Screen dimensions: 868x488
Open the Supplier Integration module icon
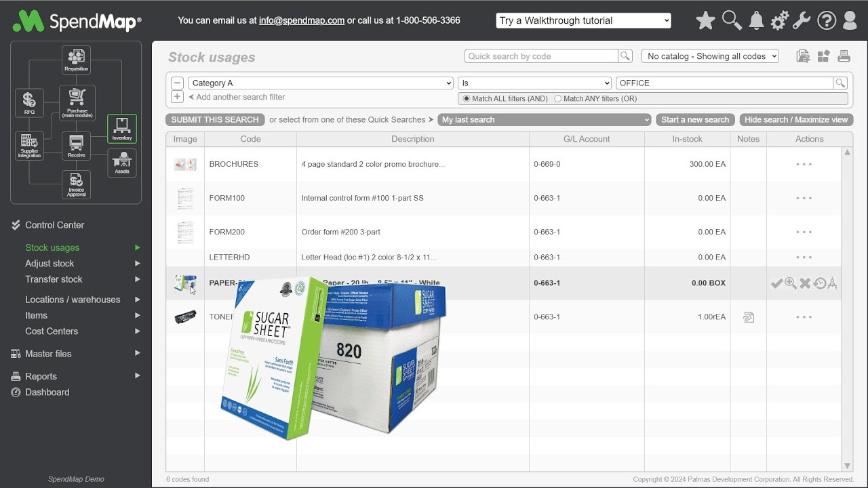pyautogui.click(x=29, y=146)
